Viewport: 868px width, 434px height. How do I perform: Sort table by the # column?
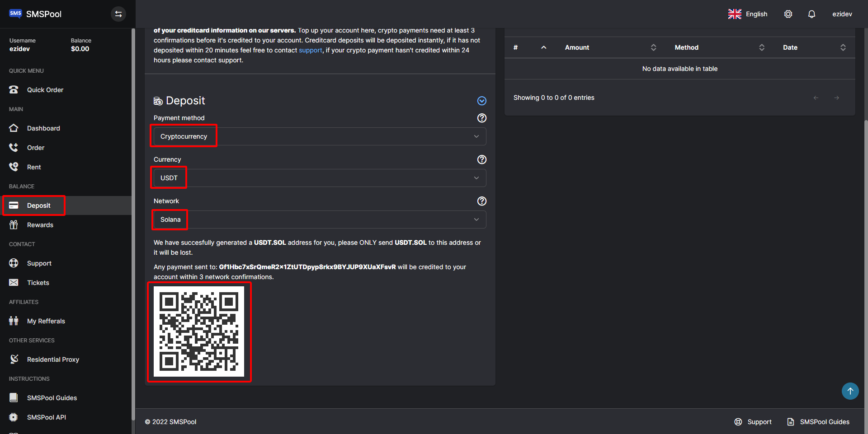click(529, 47)
